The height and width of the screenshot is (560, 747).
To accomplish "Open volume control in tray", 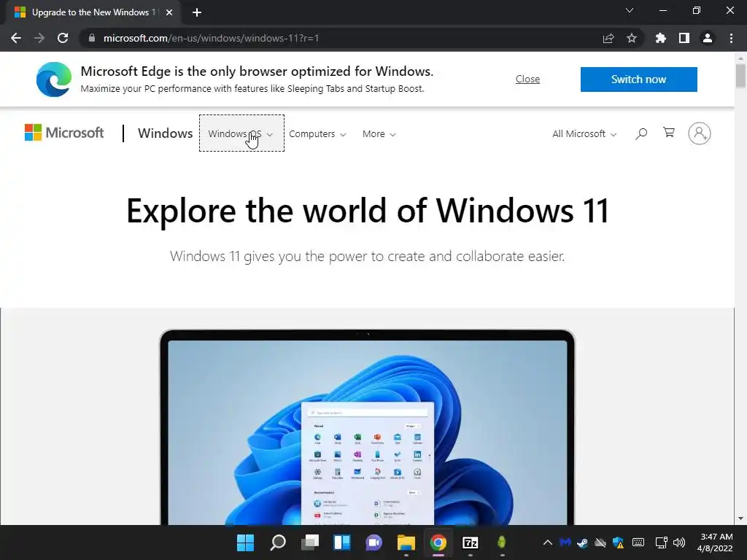I will [x=679, y=542].
